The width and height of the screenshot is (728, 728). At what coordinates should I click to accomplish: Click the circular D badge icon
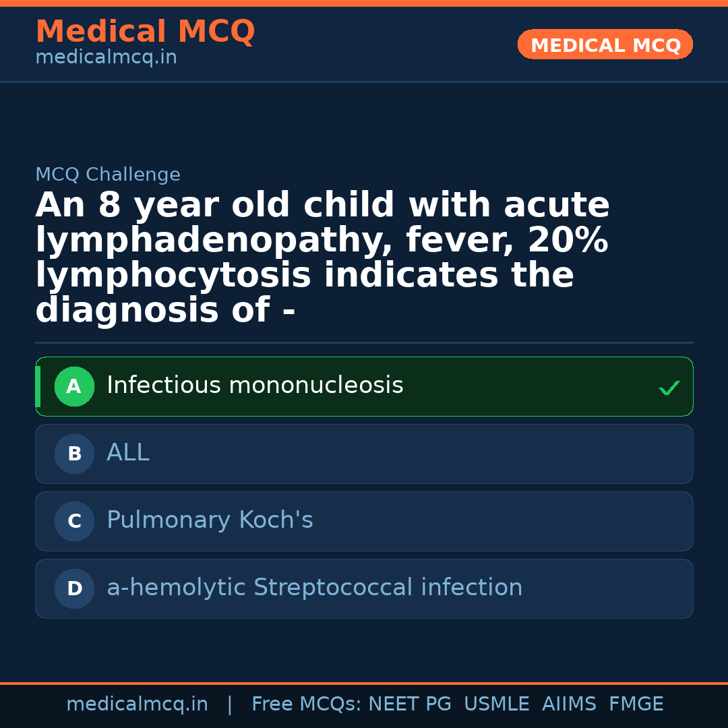(x=74, y=588)
